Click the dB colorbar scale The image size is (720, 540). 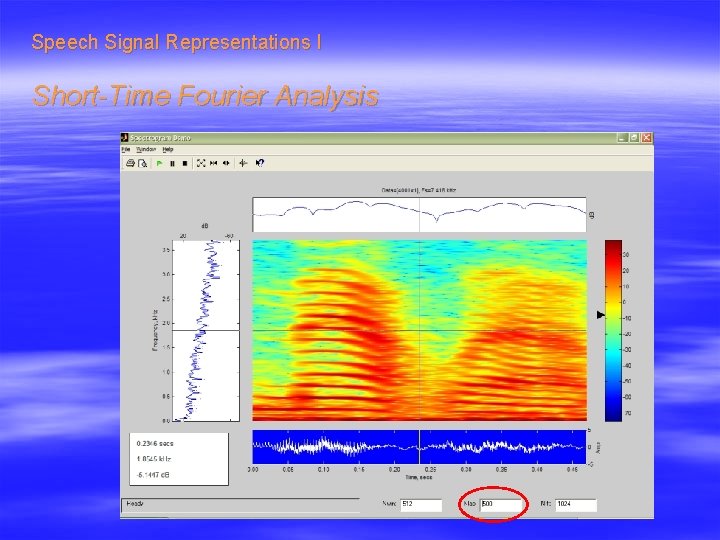(x=613, y=330)
